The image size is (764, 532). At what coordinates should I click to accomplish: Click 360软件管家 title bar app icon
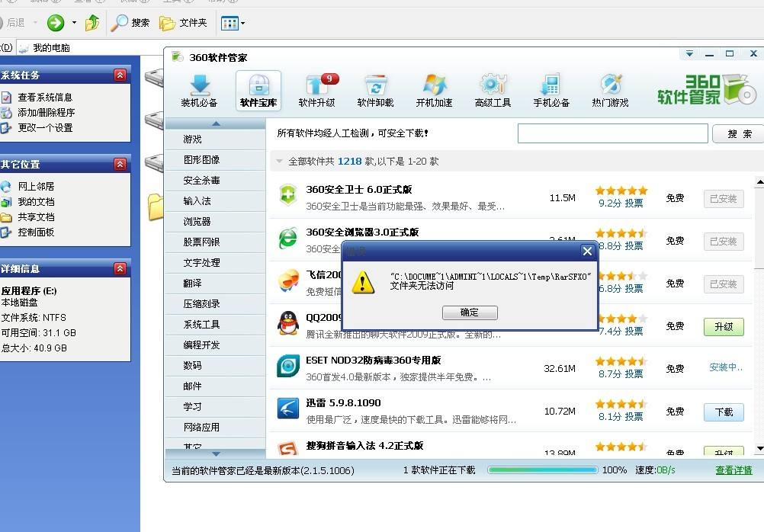click(178, 57)
